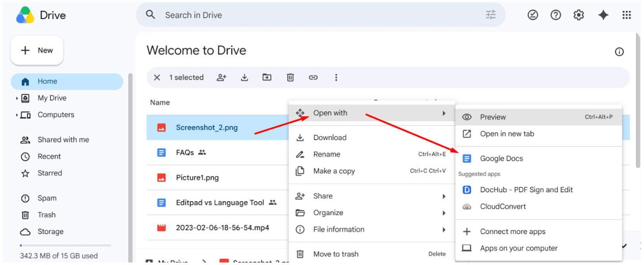The image size is (644, 265).
Task: Select the 2023-02-06-18-56-54.mp4 file
Action: [x=218, y=228]
